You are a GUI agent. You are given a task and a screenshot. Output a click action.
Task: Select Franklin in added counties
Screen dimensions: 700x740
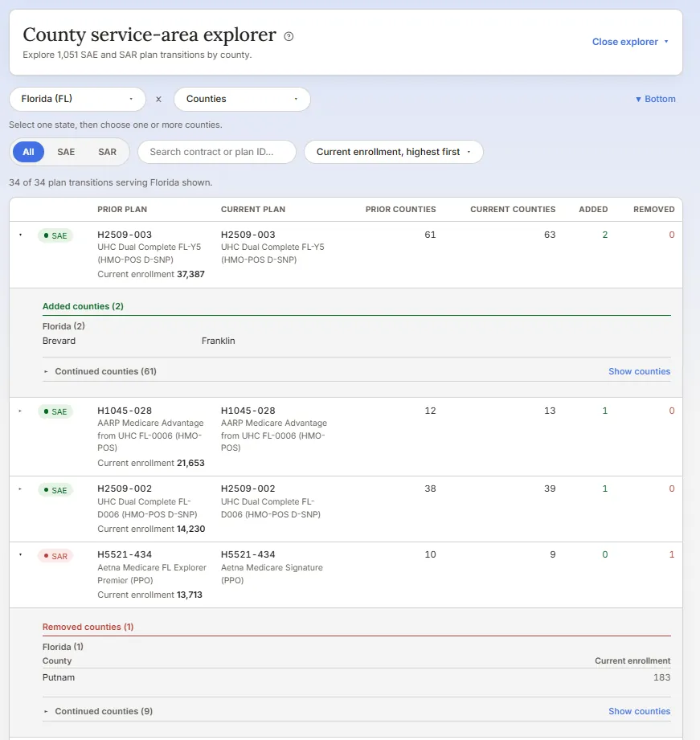tap(218, 341)
